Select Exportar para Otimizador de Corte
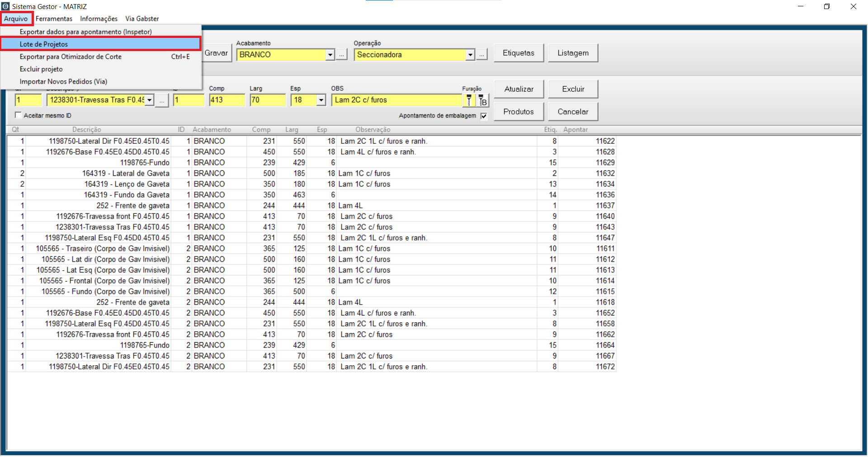The image size is (868, 457). 101,57
